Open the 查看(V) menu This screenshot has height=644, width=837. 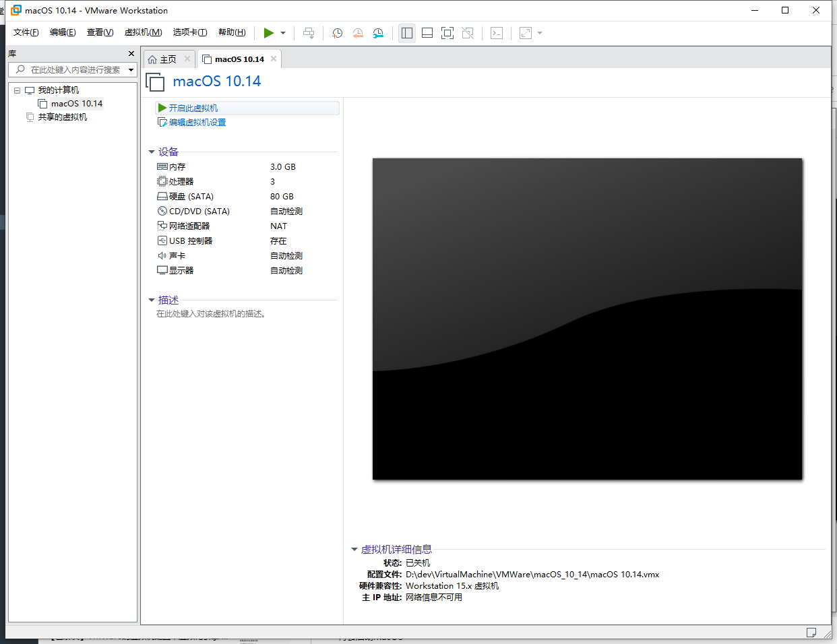100,32
